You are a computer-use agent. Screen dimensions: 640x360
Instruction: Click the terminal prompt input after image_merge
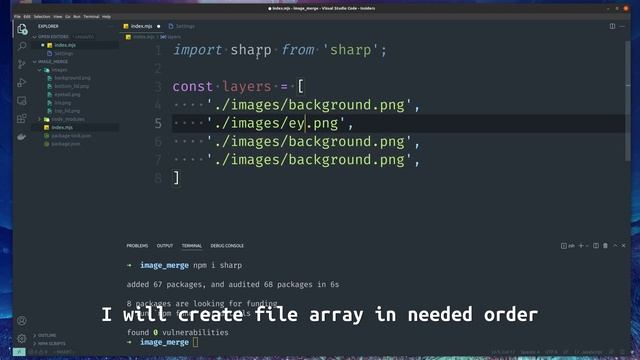196,342
